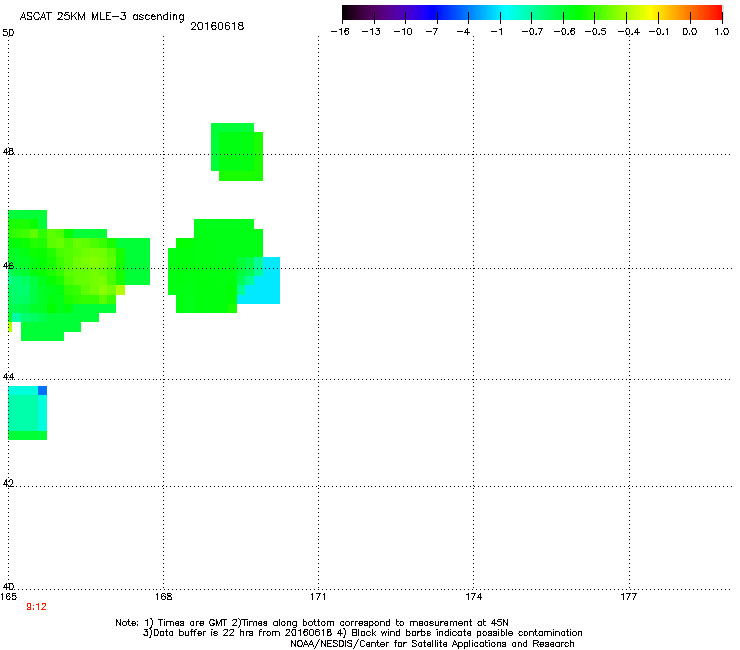Click the -4 label on the color scale
Image resolution: width=740 pixels, height=650 pixels.
tap(463, 32)
